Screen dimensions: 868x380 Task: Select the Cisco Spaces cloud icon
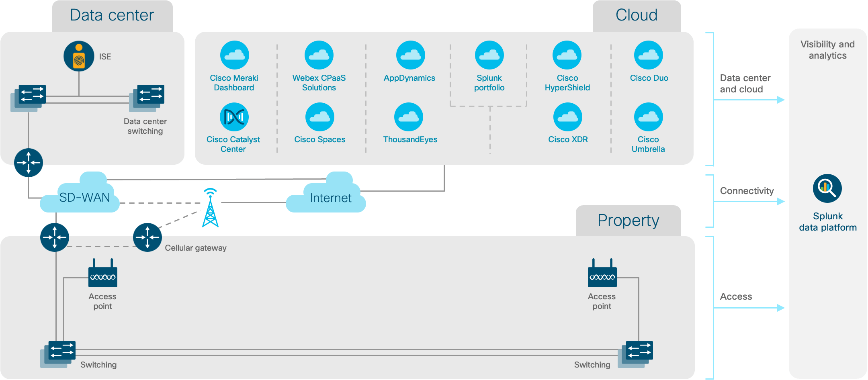coord(320,117)
